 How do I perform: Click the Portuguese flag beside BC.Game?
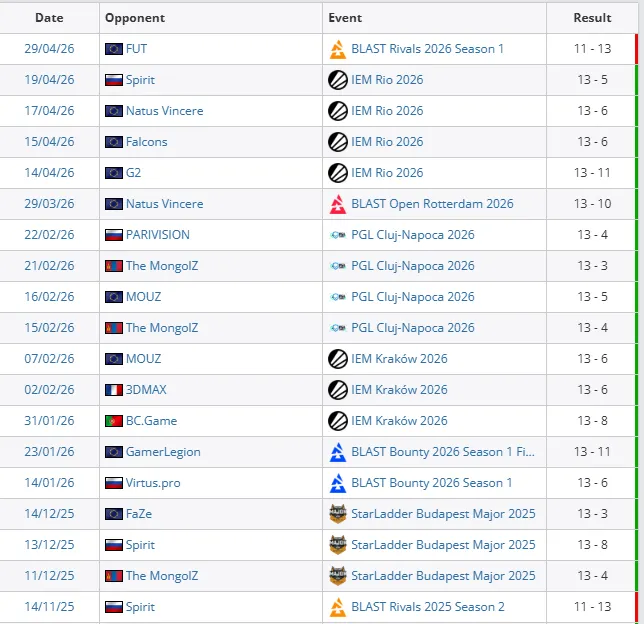point(114,421)
